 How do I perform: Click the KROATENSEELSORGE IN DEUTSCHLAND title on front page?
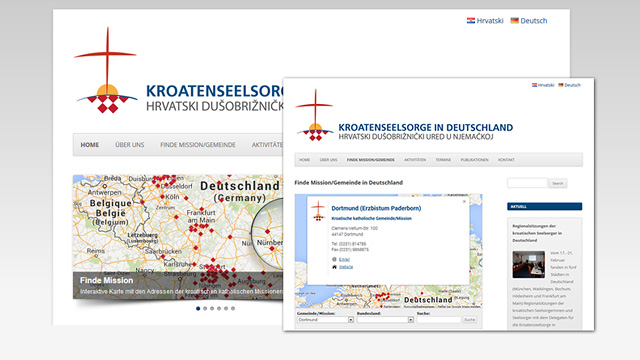pos(426,127)
